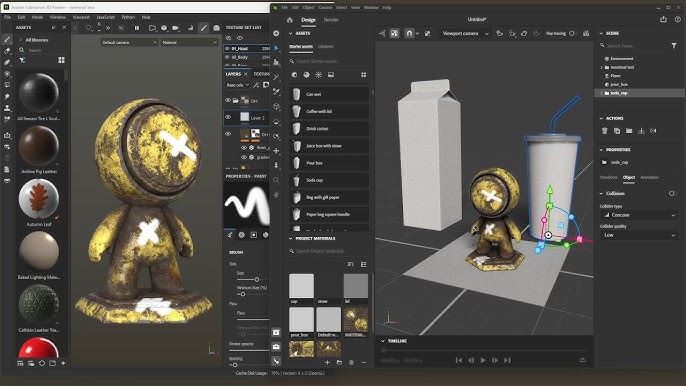Image resolution: width=686 pixels, height=386 pixels.
Task: Filter starter assets by images icon
Action: coord(331,75)
